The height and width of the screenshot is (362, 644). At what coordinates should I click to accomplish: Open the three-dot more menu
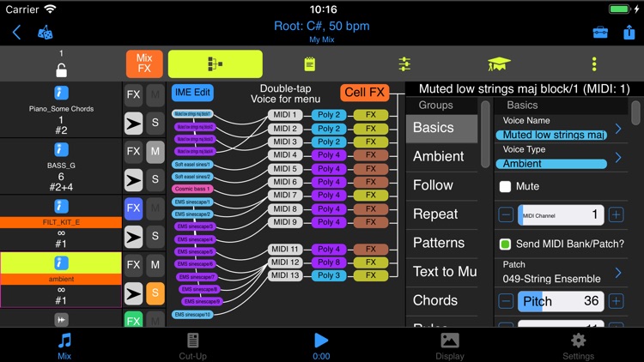pos(594,64)
